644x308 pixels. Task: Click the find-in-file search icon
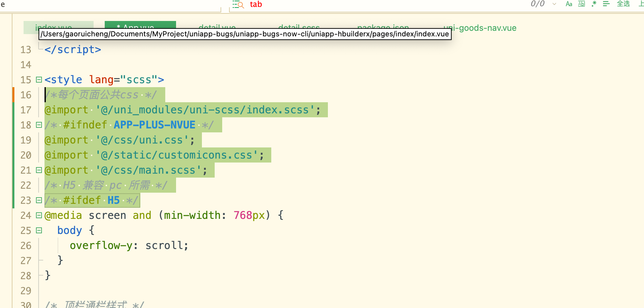(238, 5)
